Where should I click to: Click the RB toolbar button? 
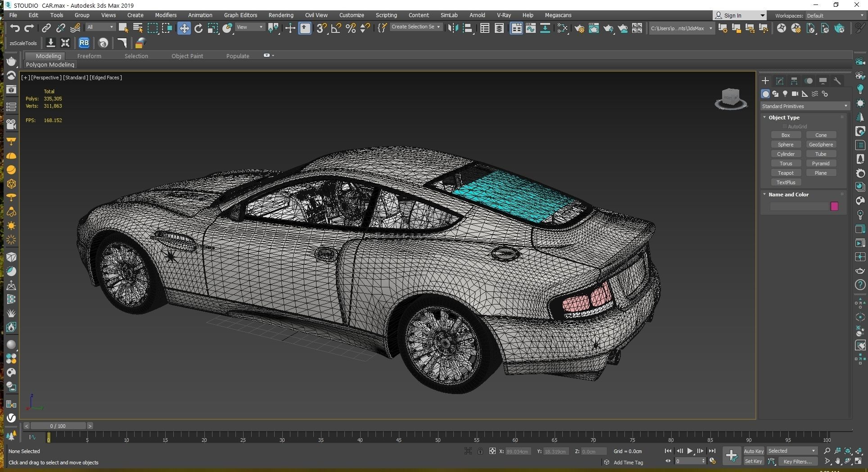pyautogui.click(x=84, y=43)
